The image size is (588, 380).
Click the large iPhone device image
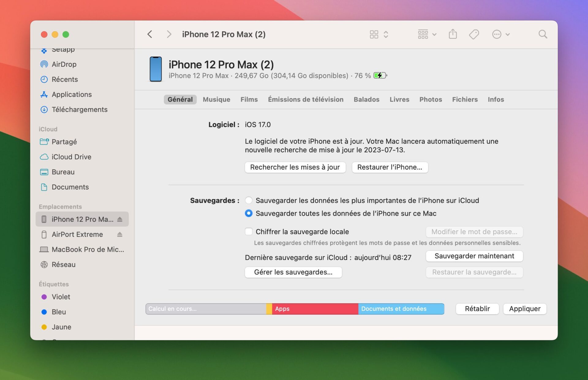point(156,69)
